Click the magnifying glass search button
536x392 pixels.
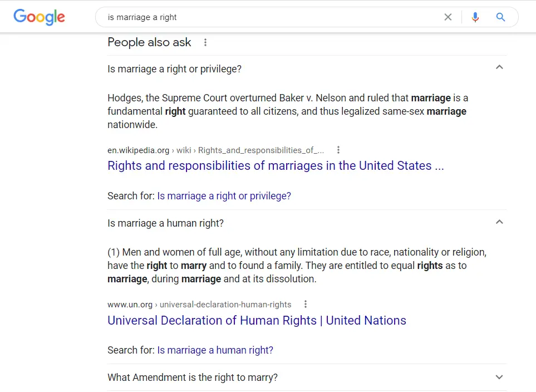pos(500,17)
